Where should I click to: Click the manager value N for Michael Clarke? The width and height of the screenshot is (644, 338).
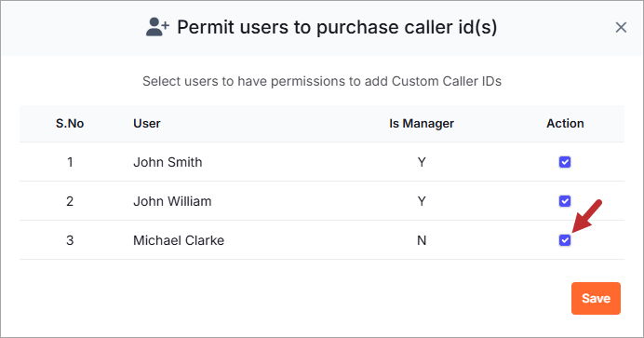click(x=422, y=240)
